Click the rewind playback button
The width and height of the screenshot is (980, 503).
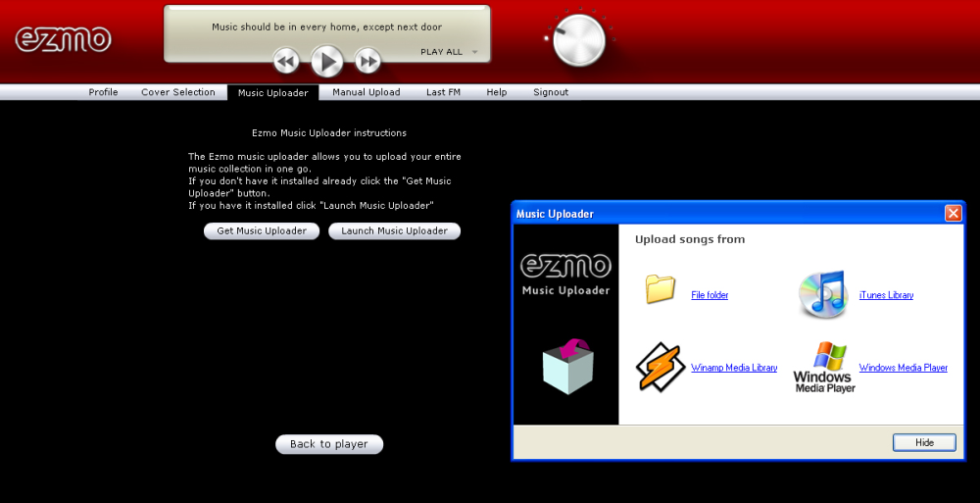285,62
